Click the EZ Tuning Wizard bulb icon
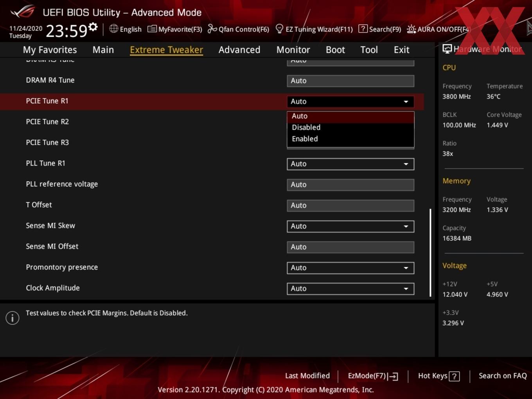Image resolution: width=532 pixels, height=399 pixels. click(x=279, y=29)
